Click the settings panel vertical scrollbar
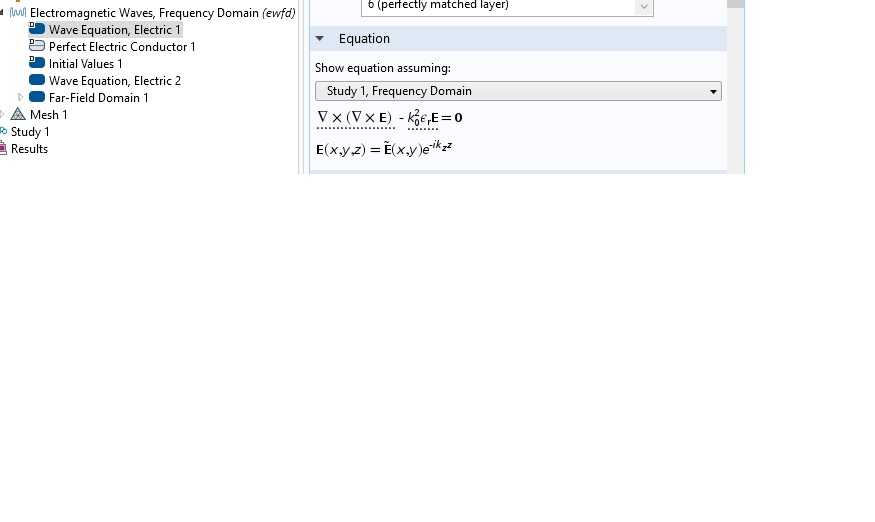The height and width of the screenshot is (522, 875). [735, 87]
